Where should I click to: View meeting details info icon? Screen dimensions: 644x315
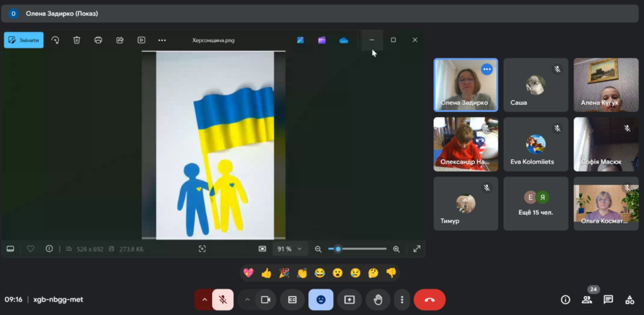(x=565, y=300)
